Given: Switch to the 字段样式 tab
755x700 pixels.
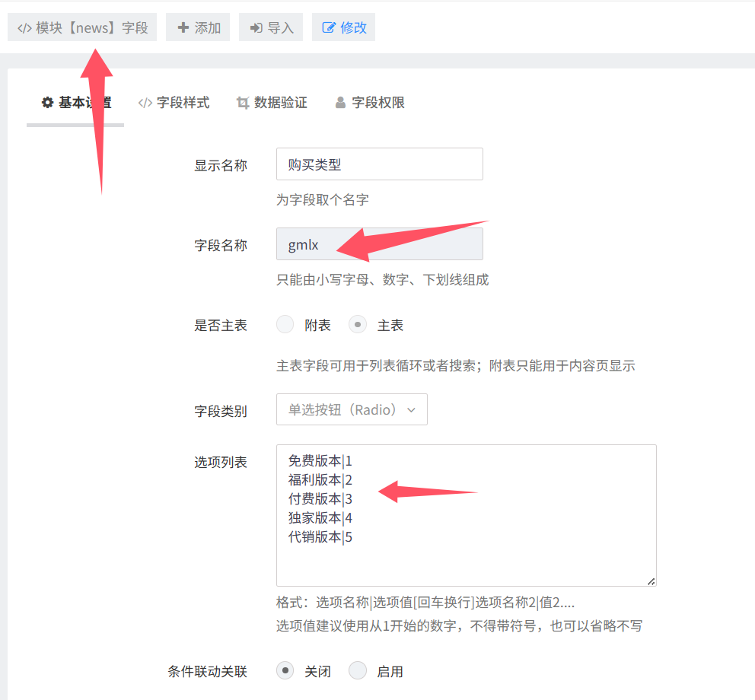Looking at the screenshot, I should (174, 103).
